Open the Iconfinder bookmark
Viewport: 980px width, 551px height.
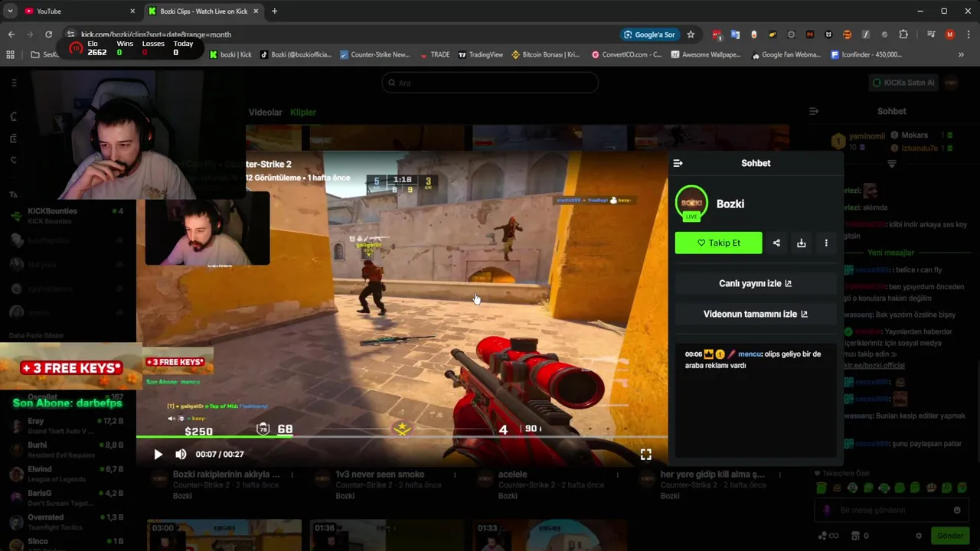(x=866, y=54)
